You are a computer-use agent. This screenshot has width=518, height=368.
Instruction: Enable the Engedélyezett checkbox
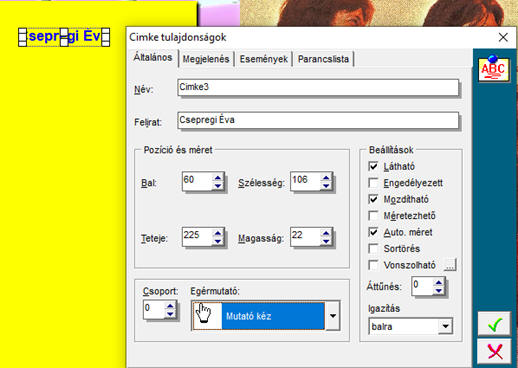373,183
